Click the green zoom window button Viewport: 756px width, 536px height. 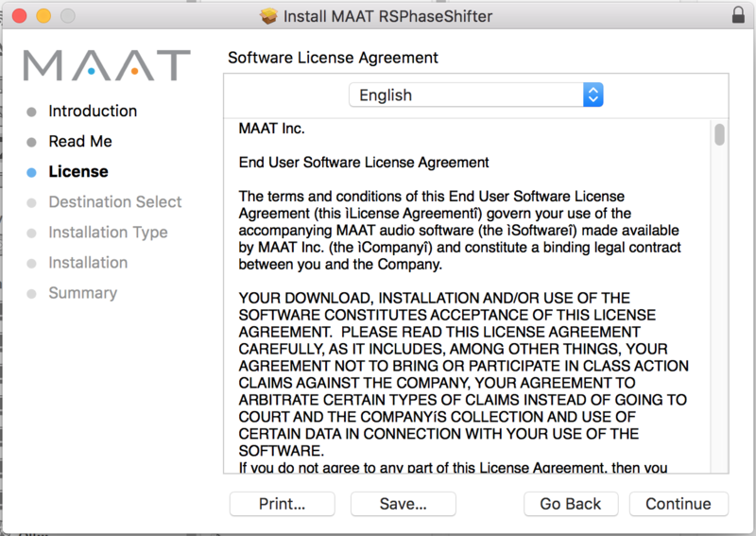[67, 16]
